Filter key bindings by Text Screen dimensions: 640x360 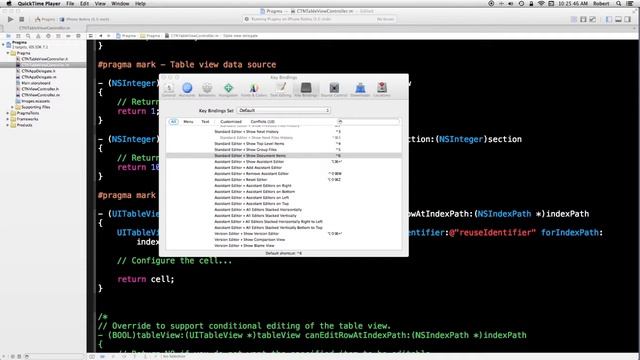[x=205, y=122]
